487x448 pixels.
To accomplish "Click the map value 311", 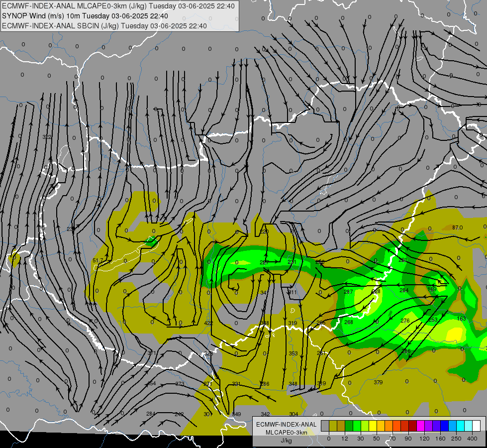I will (292, 293).
